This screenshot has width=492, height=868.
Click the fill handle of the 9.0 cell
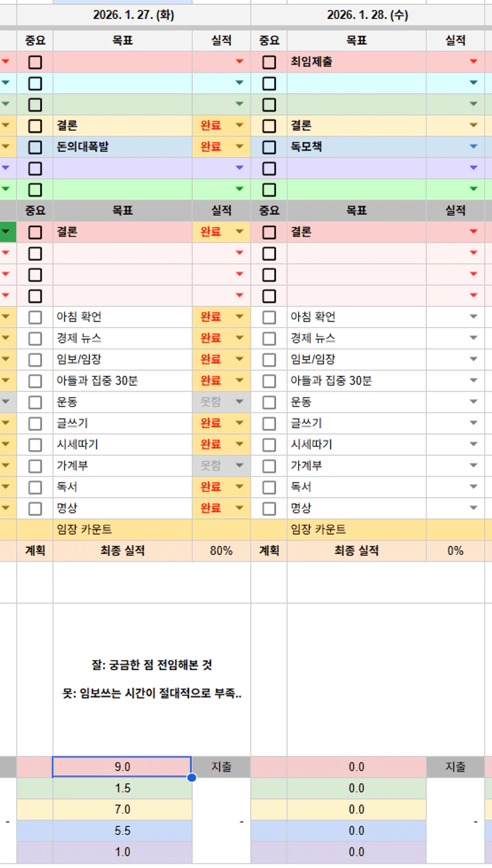click(192, 777)
